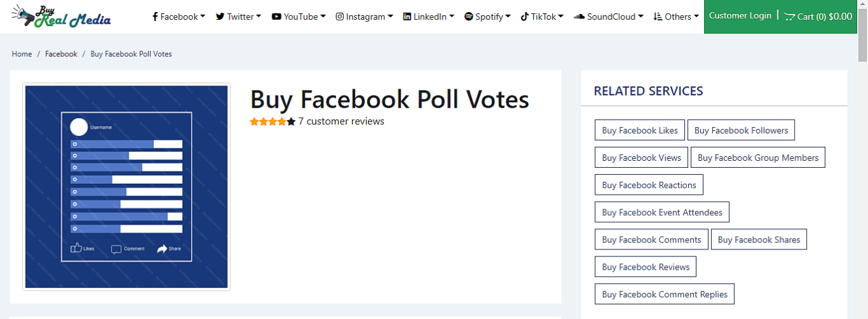Select Buy Facebook Group Members service
Viewport: 868px width, 319px height.
pos(758,158)
